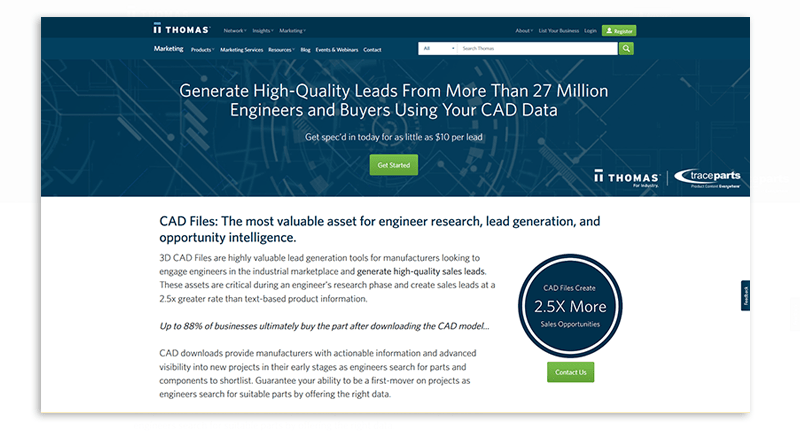Click the 'Up to 88% of businesses' italic line
Image resolution: width=800 pixels, height=447 pixels.
coord(324,326)
